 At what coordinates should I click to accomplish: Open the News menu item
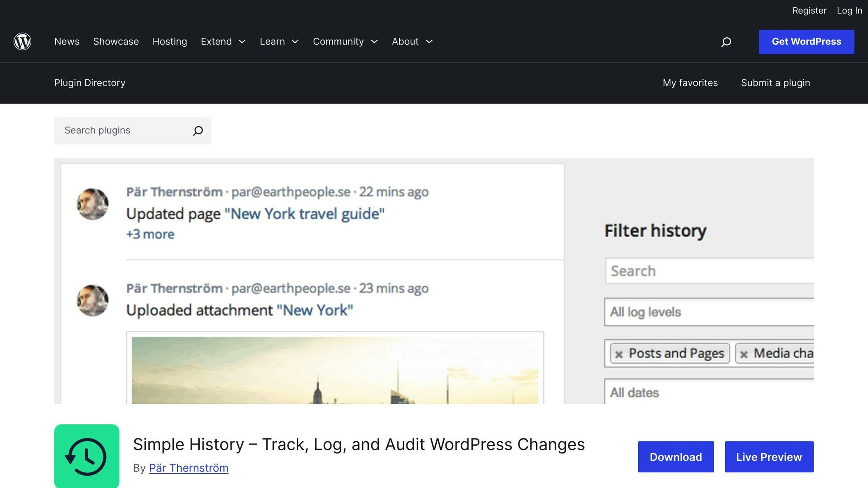click(x=67, y=42)
